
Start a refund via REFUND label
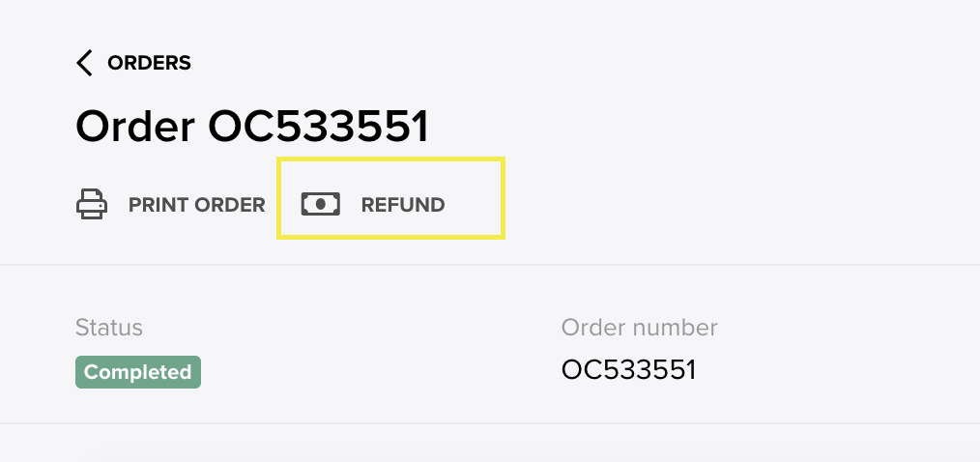click(x=403, y=205)
